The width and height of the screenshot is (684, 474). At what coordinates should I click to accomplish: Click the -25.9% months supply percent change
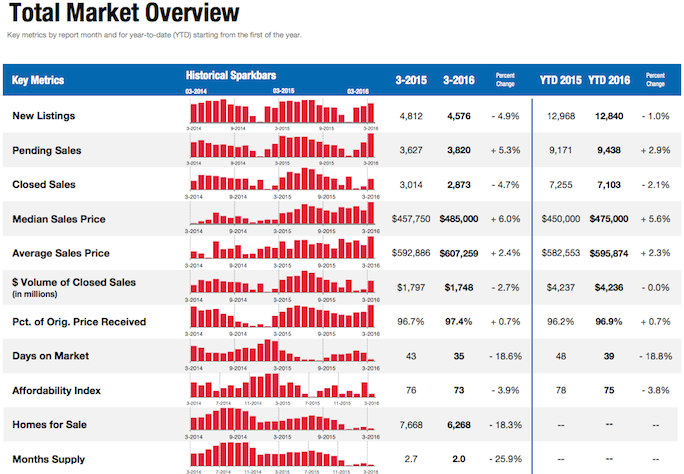[x=507, y=459]
